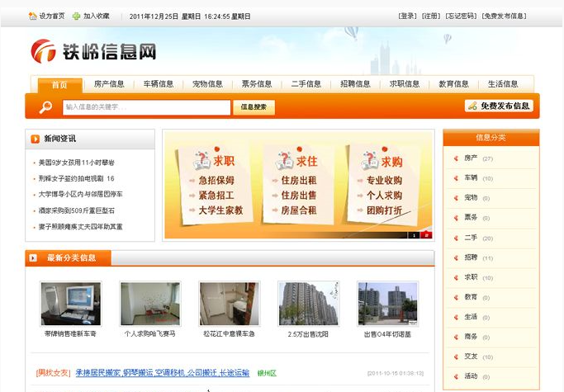Open the computer thumbnail 寄牌销售准新车寄
This screenshot has width=564, height=392.
click(71, 304)
